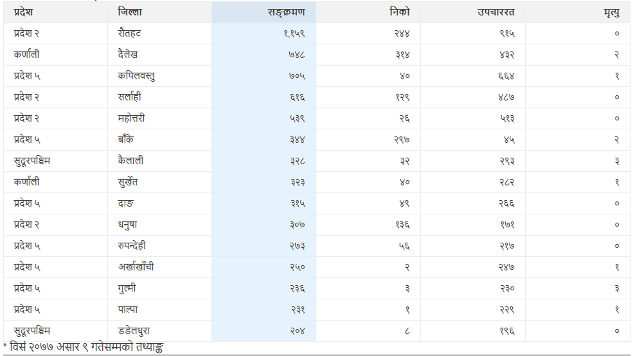Select the रुपन्देही district cell

(160, 246)
